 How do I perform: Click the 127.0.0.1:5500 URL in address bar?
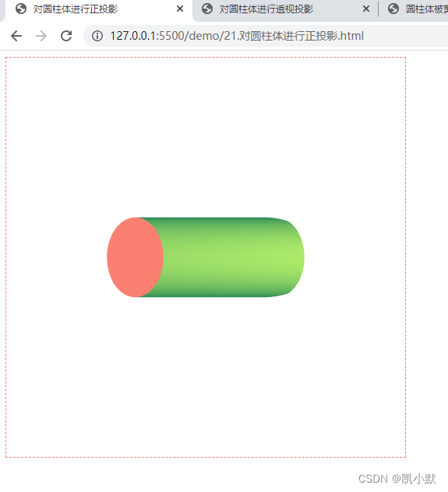tap(237, 36)
